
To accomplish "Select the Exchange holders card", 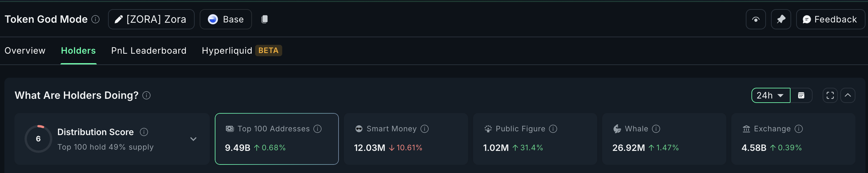I will [793, 139].
